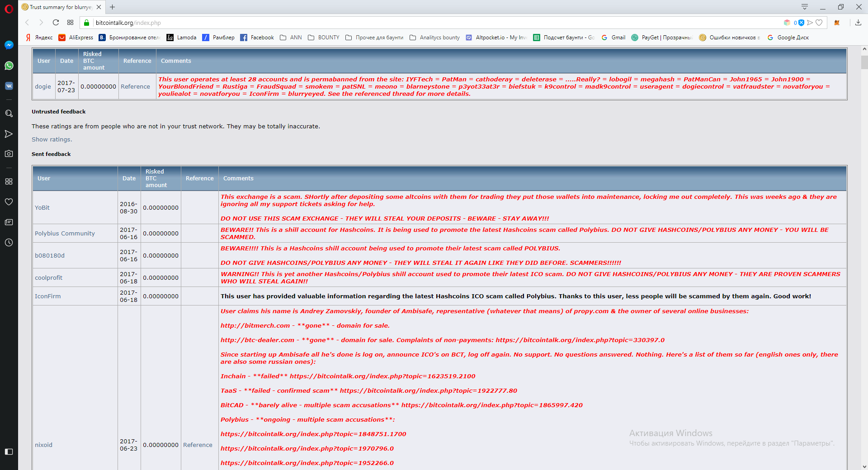Viewport: 868px width, 470px height.
Task: Expand the ANN bookmarks folder
Action: [x=291, y=38]
